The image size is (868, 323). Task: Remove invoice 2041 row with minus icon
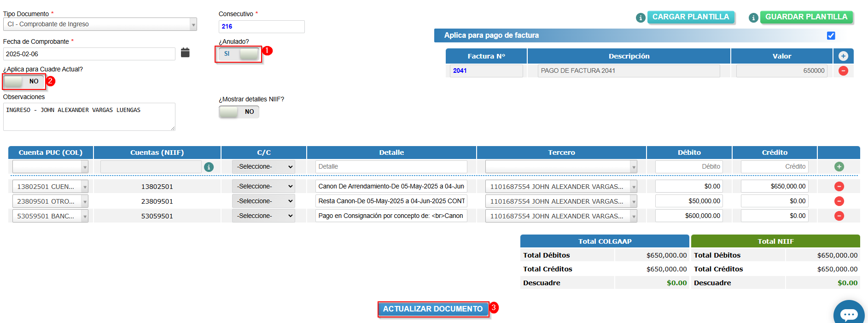click(843, 71)
